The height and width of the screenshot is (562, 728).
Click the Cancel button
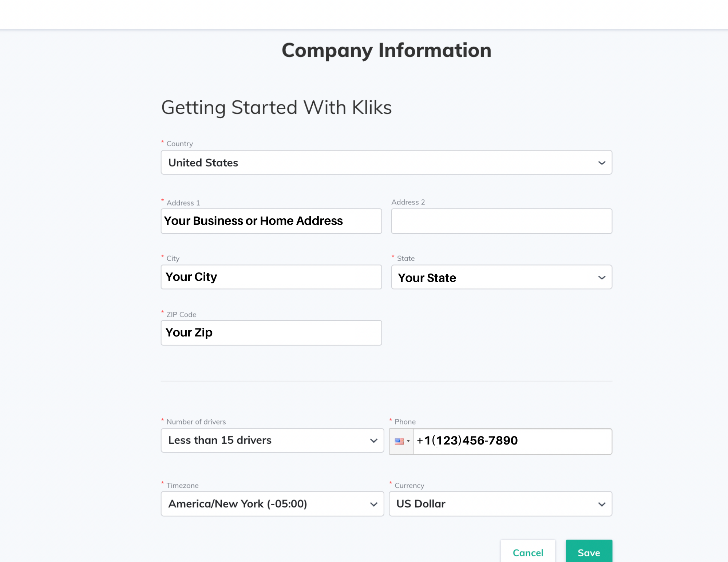[528, 552]
